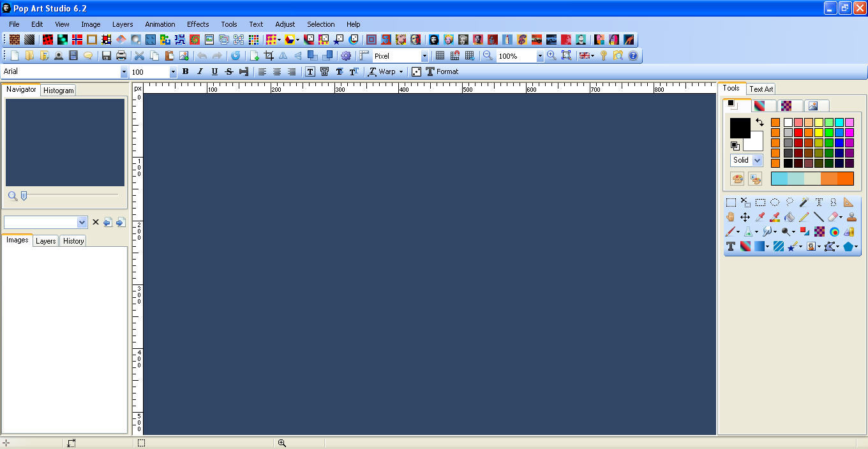This screenshot has width=868, height=449.
Task: Pick the Eyedropper color picker tool
Action: click(760, 217)
